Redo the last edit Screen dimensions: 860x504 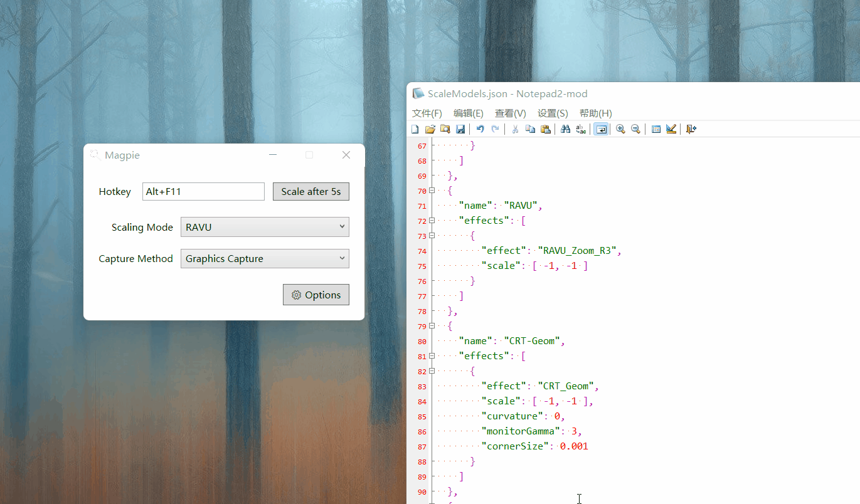(495, 129)
